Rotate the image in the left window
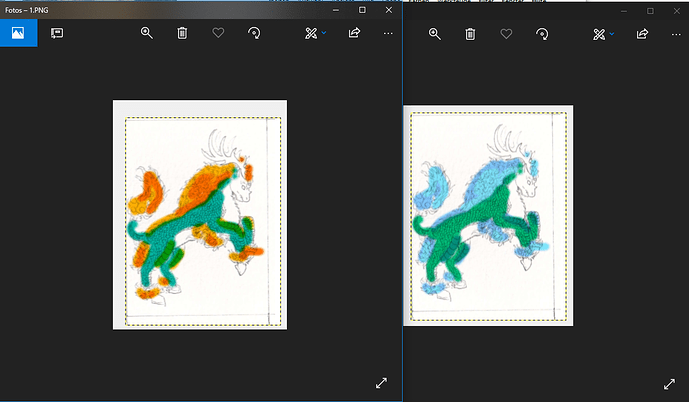 (x=254, y=33)
